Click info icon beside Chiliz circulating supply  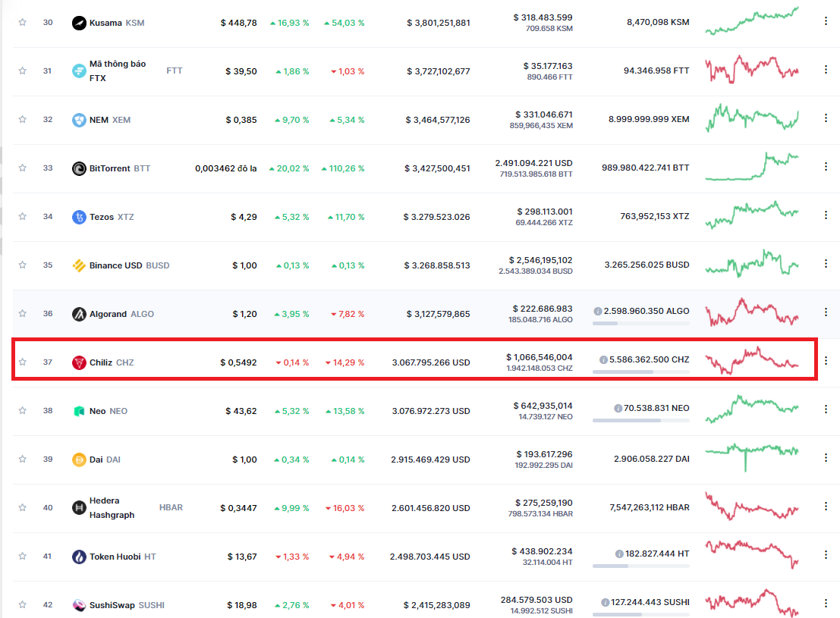pos(604,360)
